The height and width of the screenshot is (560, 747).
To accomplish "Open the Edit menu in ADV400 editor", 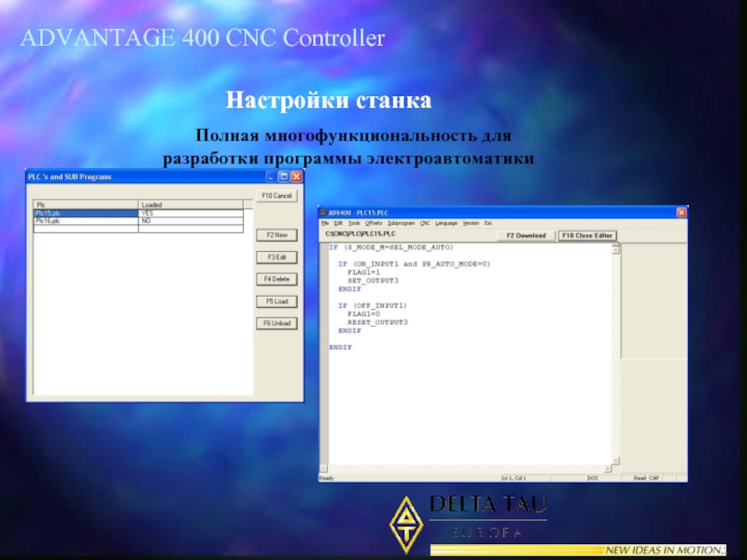I will (x=338, y=223).
